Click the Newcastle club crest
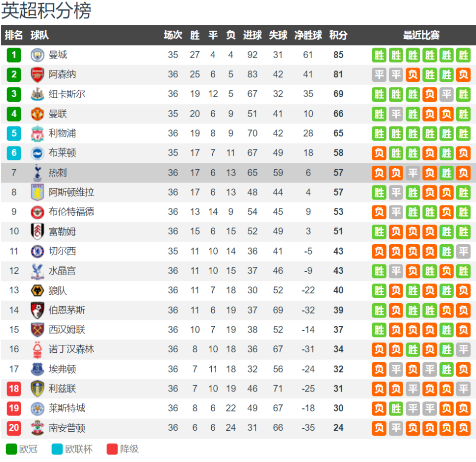 point(37,94)
